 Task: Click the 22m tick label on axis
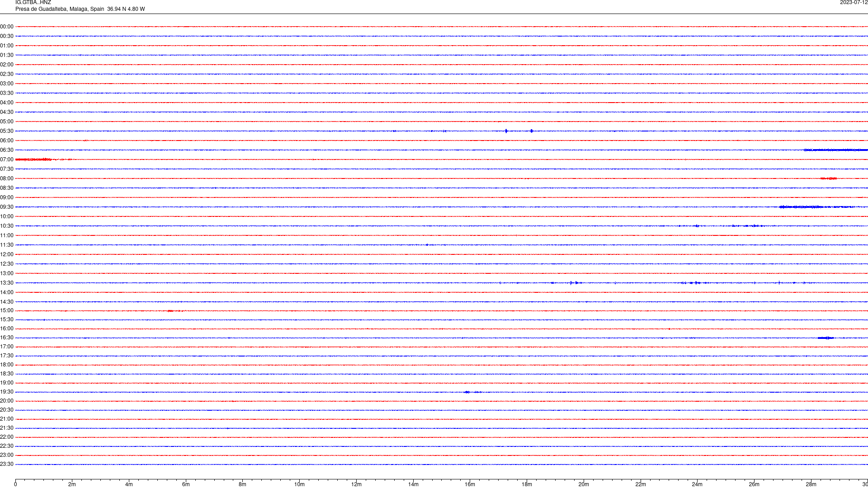point(641,484)
